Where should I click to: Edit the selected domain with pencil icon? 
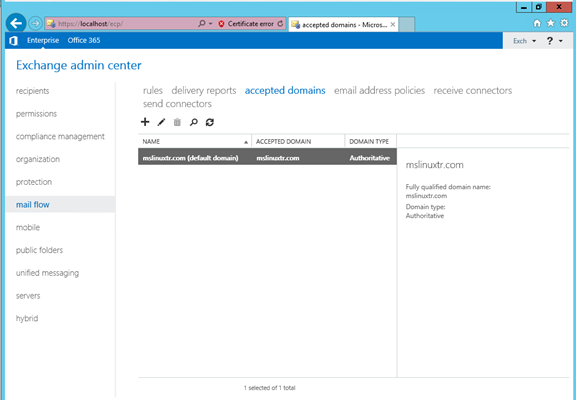(x=161, y=122)
